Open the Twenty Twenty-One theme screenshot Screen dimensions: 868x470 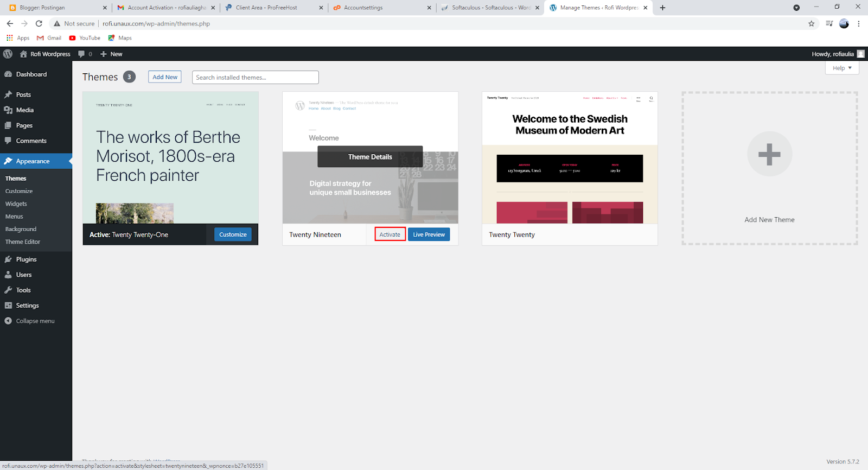tap(170, 157)
